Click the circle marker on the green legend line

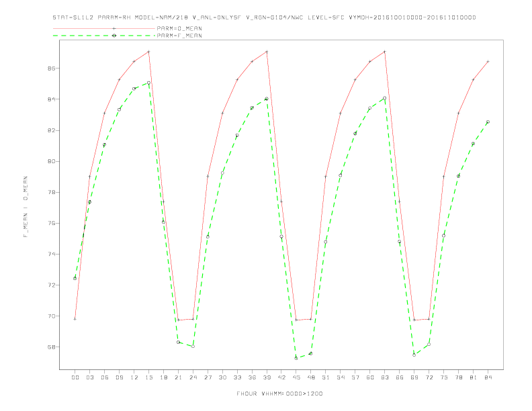(x=114, y=36)
